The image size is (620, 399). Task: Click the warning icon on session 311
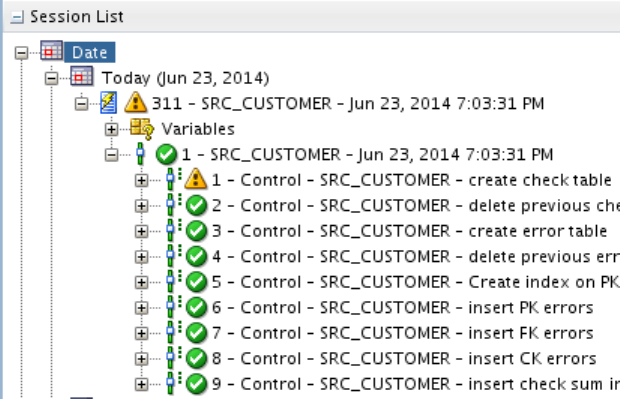(x=136, y=102)
